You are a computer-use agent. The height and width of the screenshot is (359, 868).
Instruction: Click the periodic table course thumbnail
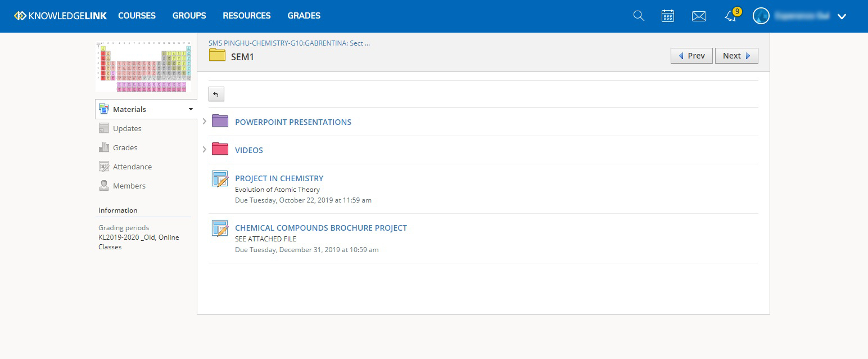(143, 66)
